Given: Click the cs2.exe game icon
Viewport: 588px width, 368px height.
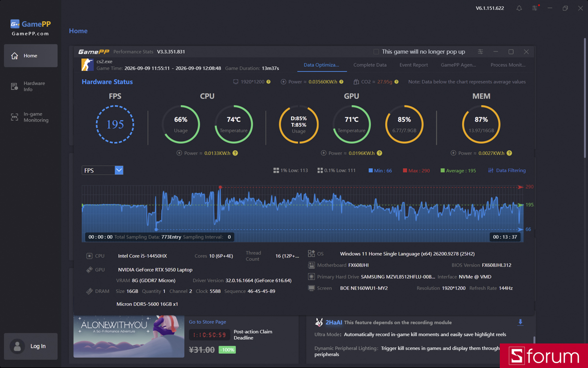Looking at the screenshot, I should 87,65.
